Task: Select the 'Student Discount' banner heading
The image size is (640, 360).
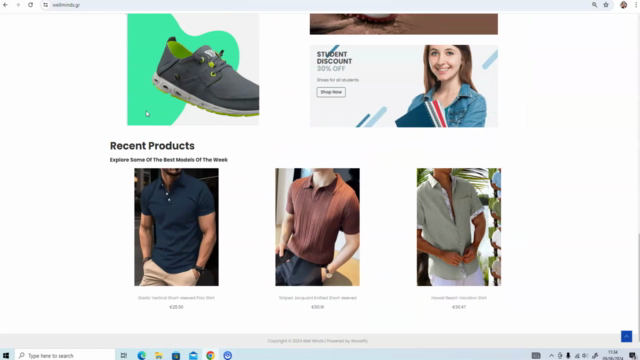Action: 334,58
